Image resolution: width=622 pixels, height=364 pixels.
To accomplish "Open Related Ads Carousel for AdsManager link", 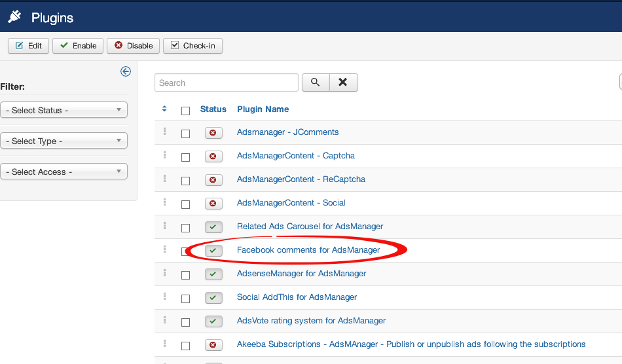I will [310, 227].
